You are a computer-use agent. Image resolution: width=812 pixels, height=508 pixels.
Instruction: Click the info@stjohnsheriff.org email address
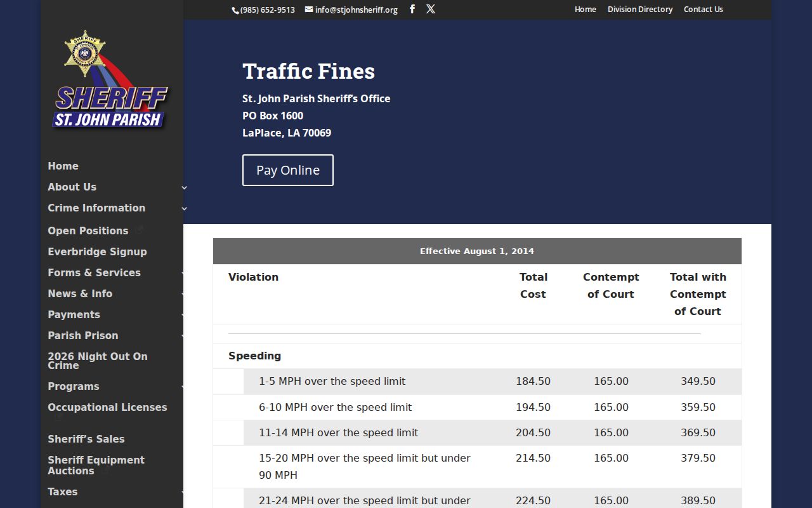point(357,10)
